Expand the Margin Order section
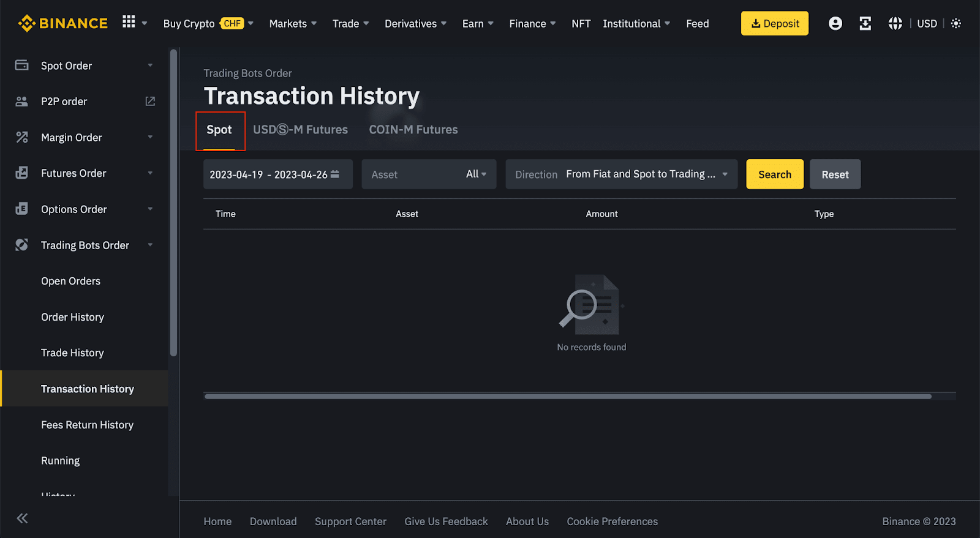Viewport: 980px width, 538px height. pos(150,137)
